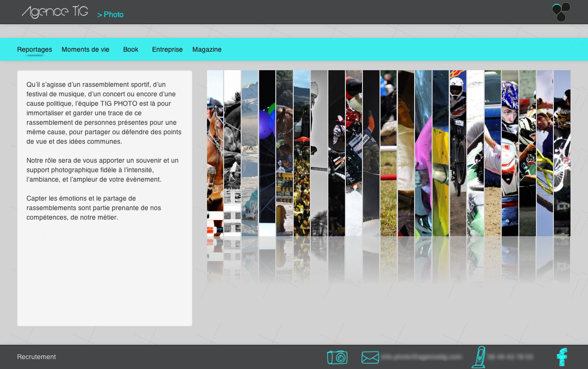Click the '> Photo' header link

pyautogui.click(x=110, y=15)
